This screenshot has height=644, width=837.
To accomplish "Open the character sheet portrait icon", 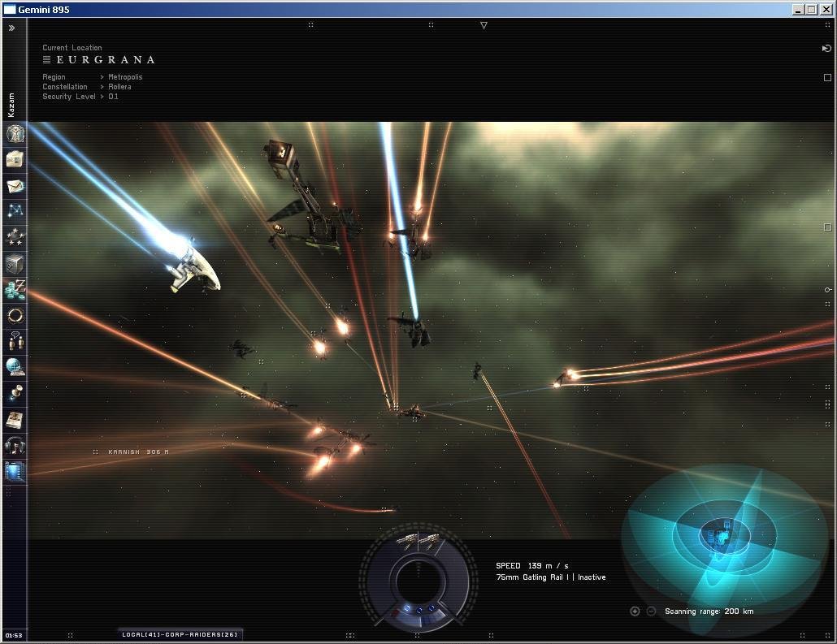I will coord(15,133).
